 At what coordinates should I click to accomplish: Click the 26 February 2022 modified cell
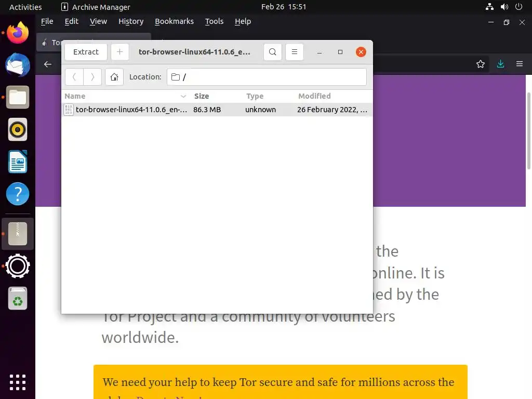point(332,110)
